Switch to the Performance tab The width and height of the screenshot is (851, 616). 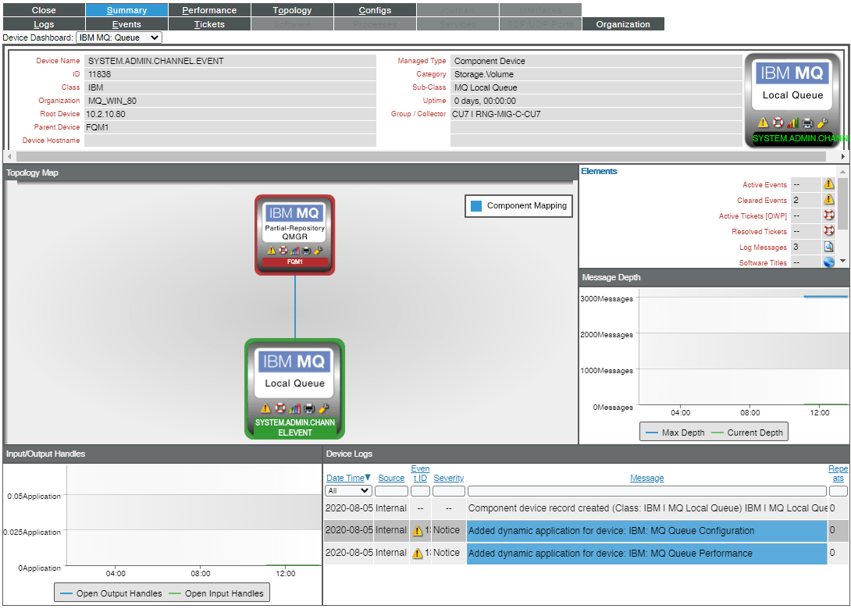209,10
